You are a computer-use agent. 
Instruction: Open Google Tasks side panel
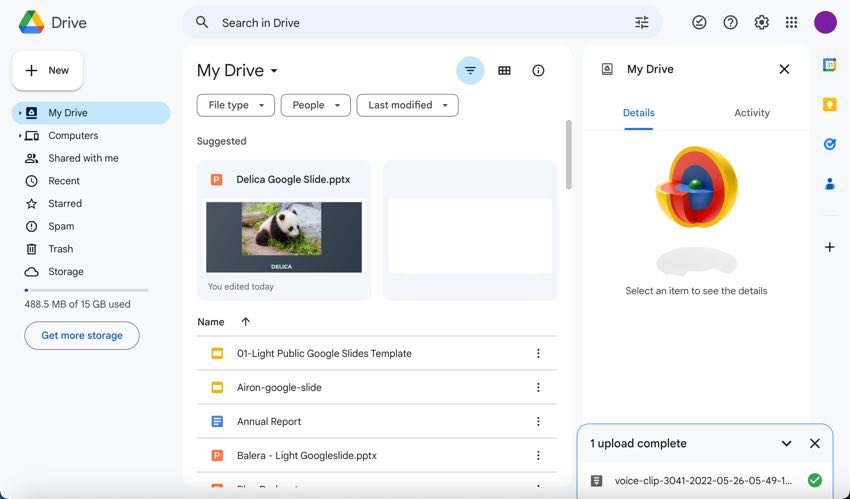click(829, 144)
